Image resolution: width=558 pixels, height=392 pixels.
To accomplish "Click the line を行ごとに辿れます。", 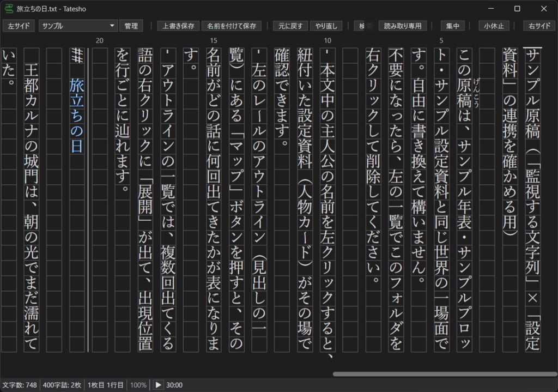I will 123,120.
